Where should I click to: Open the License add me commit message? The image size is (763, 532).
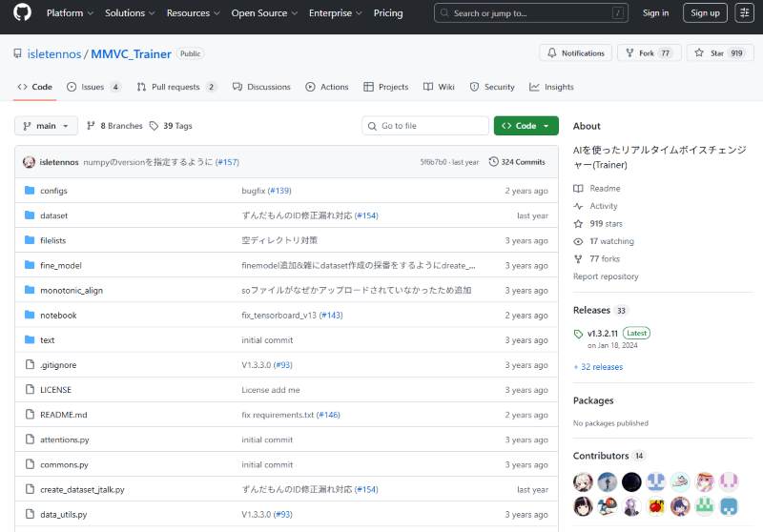pyautogui.click(x=271, y=390)
